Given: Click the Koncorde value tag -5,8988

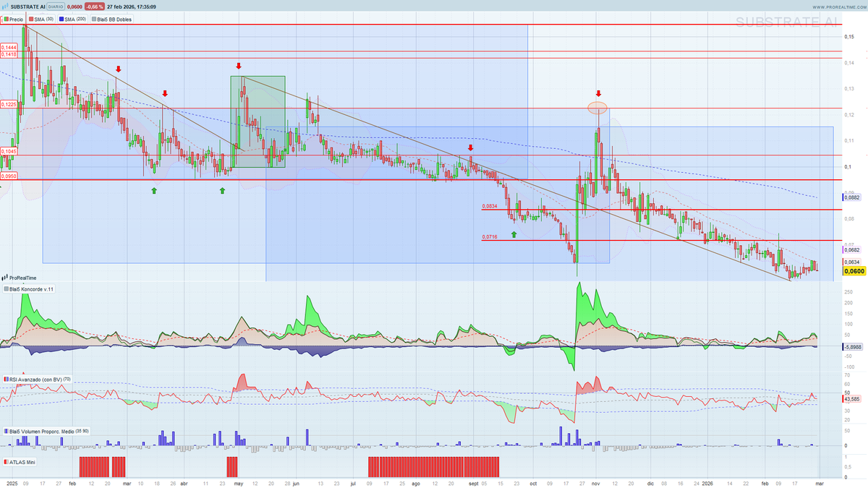Looking at the screenshot, I should [x=853, y=347].
